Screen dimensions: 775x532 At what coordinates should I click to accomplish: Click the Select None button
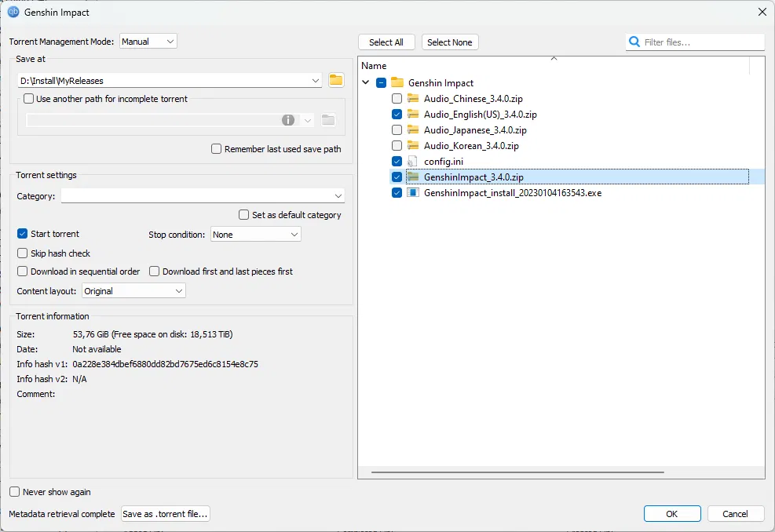point(449,42)
